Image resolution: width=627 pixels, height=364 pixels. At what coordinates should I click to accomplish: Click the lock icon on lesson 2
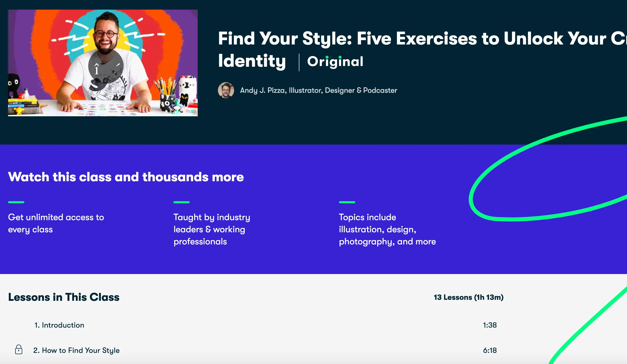(x=19, y=350)
